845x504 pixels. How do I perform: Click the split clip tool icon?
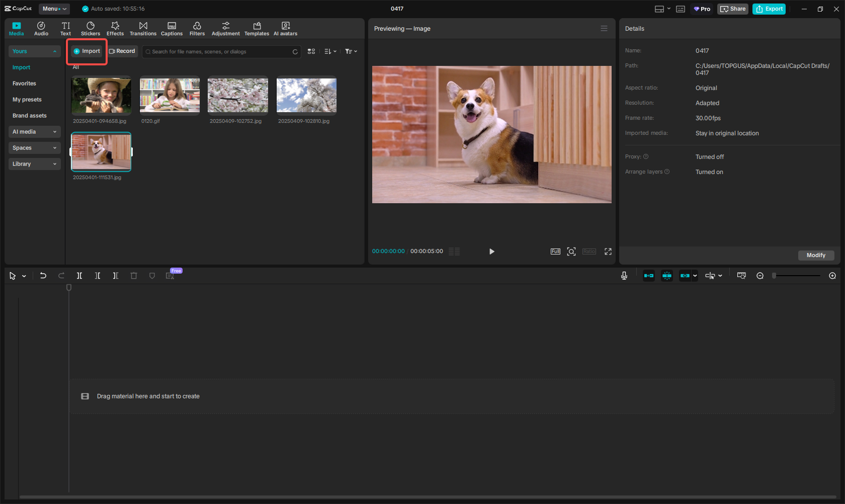pyautogui.click(x=79, y=276)
